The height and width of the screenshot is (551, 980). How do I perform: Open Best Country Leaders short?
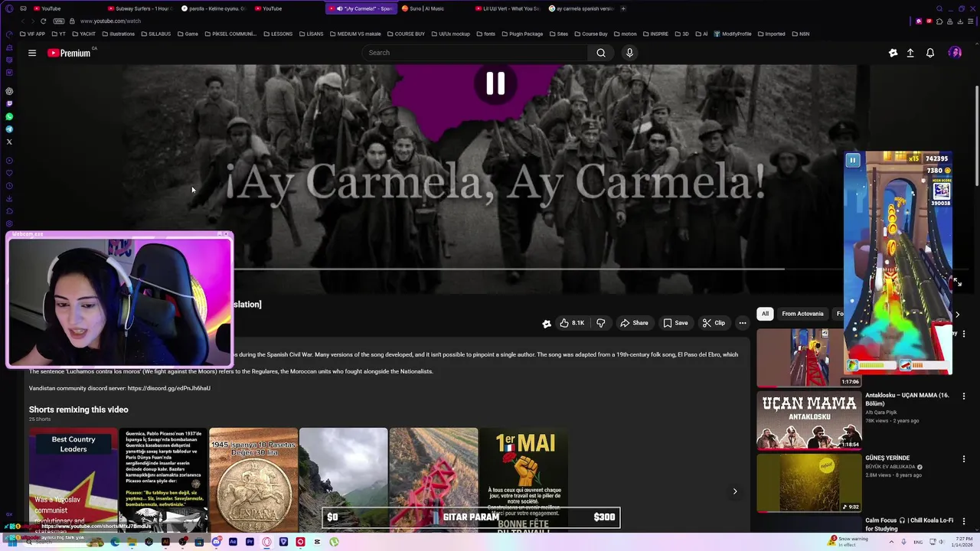(73, 480)
